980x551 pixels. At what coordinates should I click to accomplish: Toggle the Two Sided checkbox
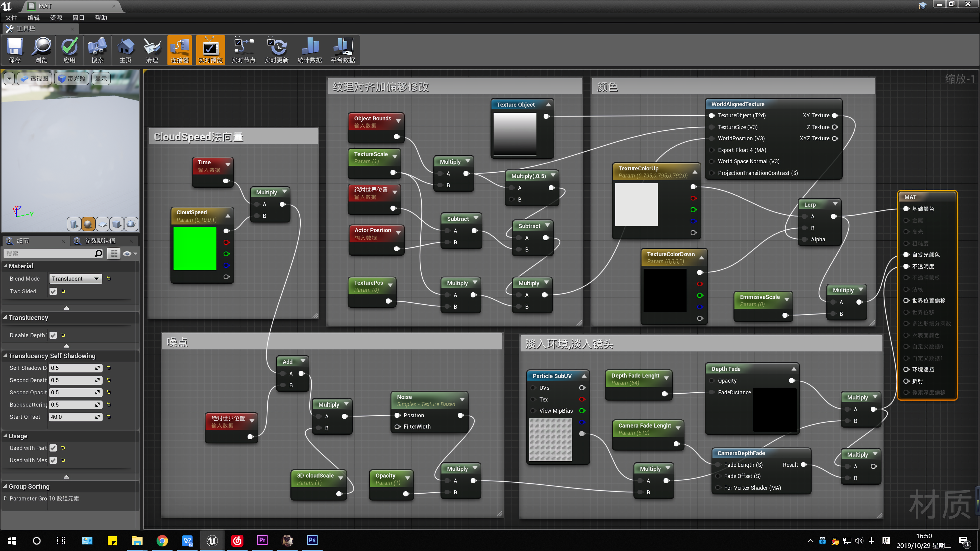point(53,291)
